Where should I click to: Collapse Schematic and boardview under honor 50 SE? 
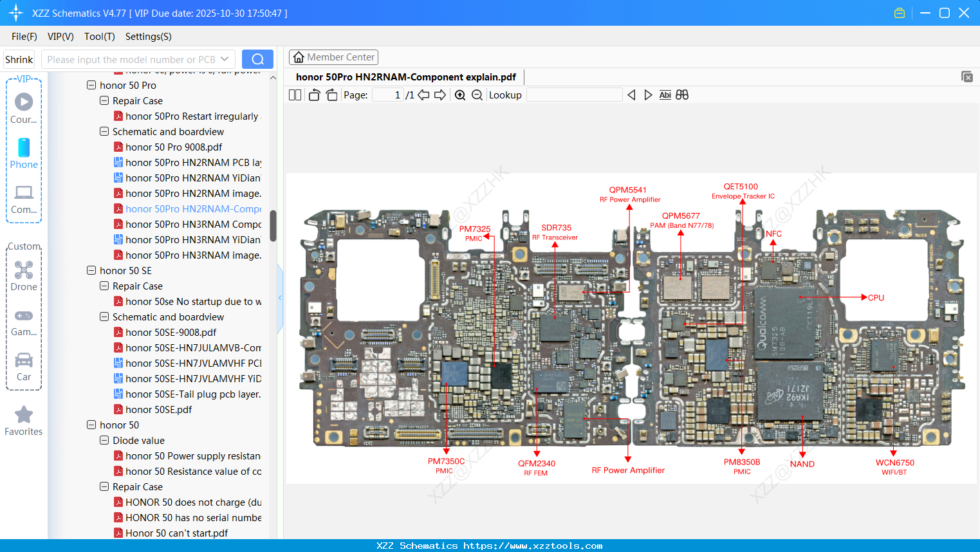[x=104, y=317]
